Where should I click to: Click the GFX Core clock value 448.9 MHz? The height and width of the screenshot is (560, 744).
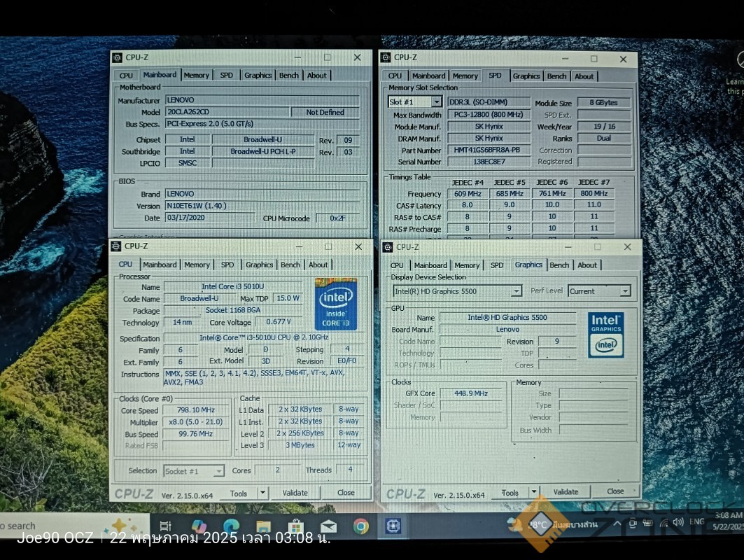[471, 393]
